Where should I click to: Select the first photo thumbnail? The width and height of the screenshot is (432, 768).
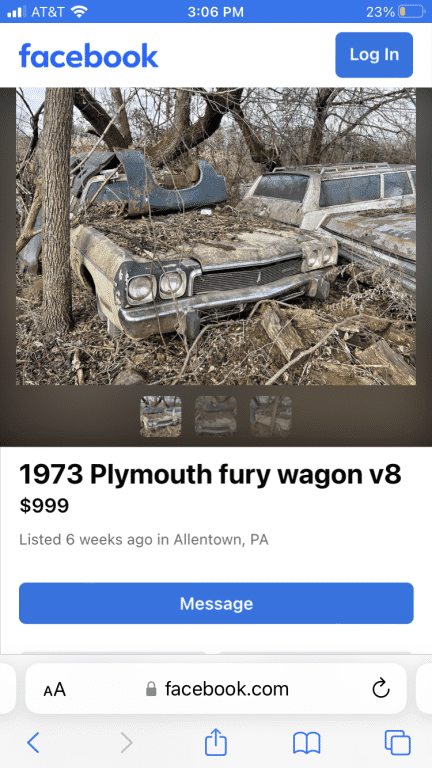pos(161,416)
